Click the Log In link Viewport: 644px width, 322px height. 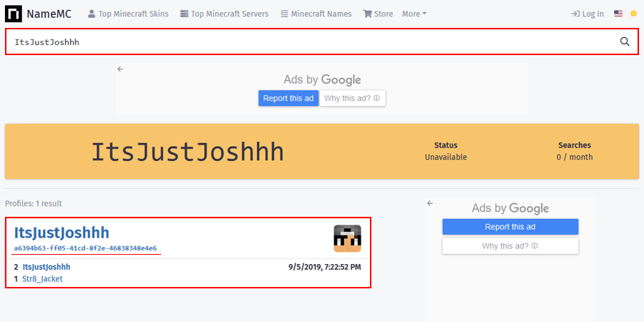point(587,14)
